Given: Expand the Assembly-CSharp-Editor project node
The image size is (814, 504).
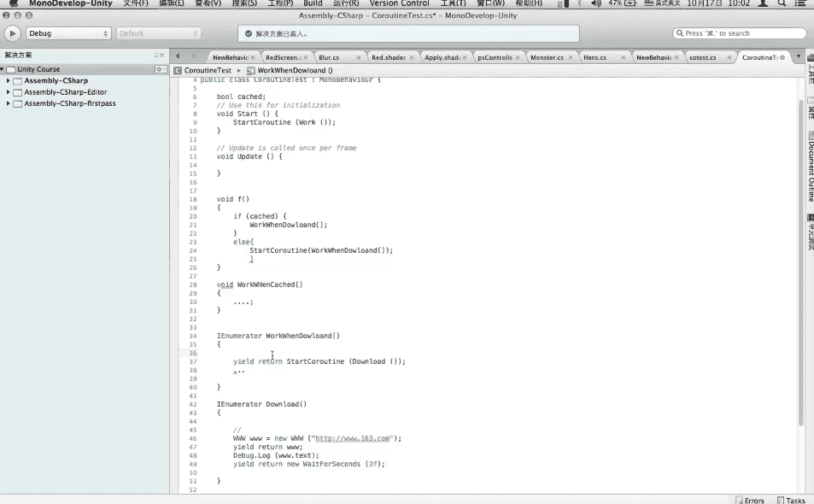Looking at the screenshot, I should click(9, 92).
